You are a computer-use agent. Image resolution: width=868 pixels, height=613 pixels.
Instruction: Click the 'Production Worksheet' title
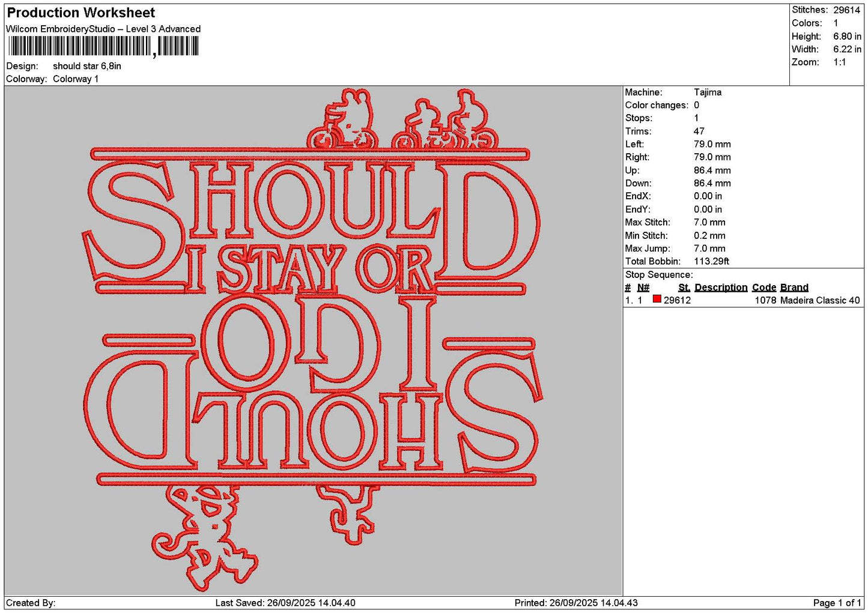tap(80, 13)
